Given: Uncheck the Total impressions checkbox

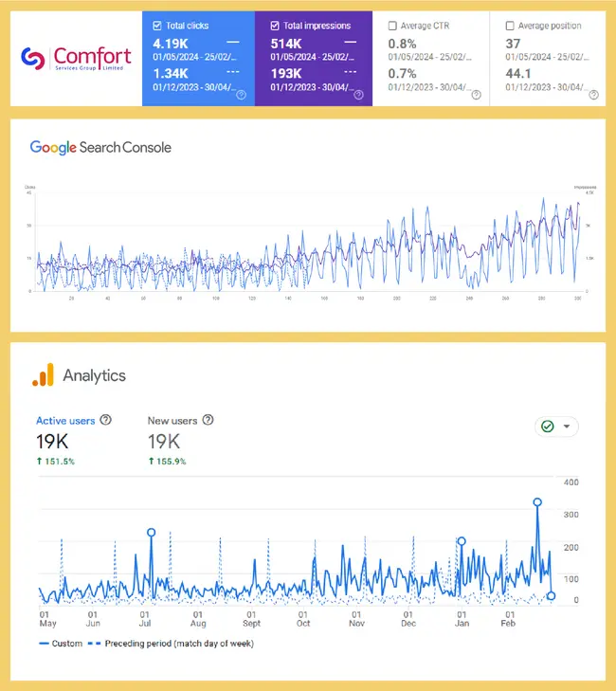Looking at the screenshot, I should 275,26.
